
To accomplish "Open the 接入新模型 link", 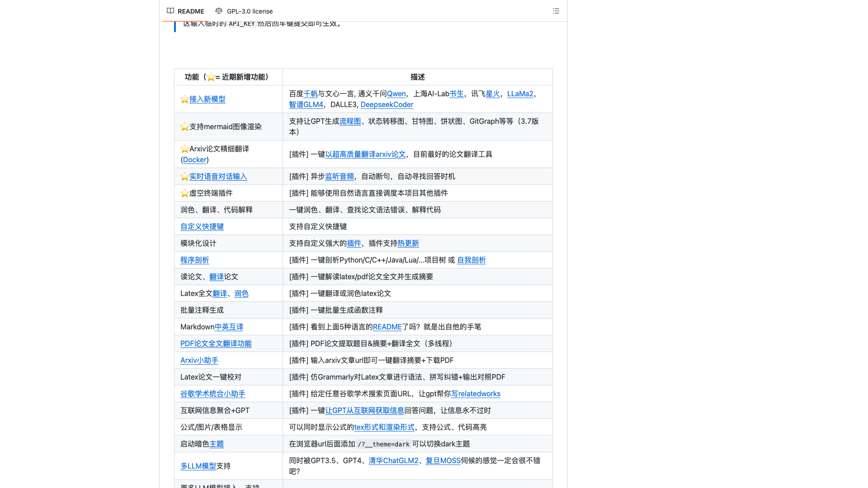I will [x=208, y=99].
